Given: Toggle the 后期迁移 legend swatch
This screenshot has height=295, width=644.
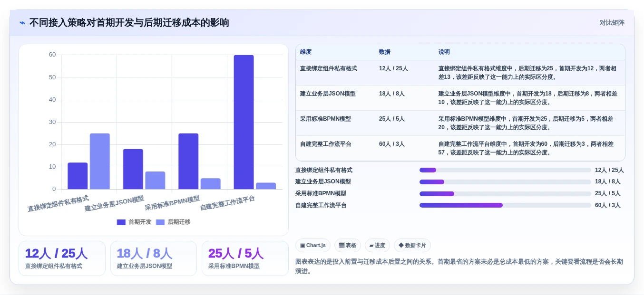Looking at the screenshot, I should click(x=160, y=222).
